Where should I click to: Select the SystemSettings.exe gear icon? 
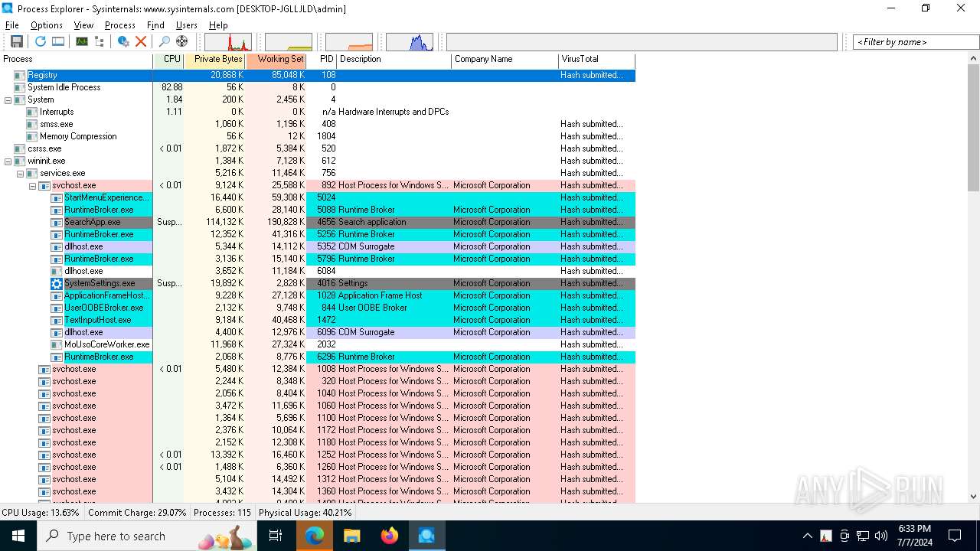click(57, 283)
